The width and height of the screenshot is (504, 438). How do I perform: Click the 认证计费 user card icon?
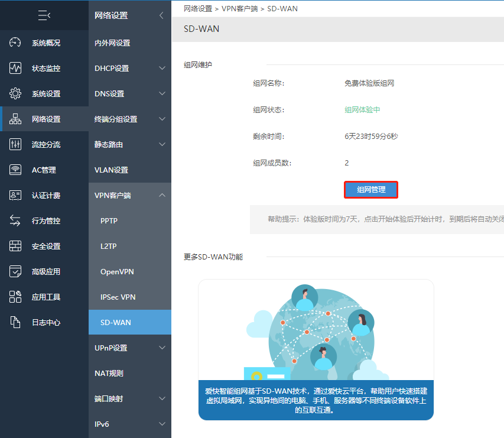pos(15,195)
